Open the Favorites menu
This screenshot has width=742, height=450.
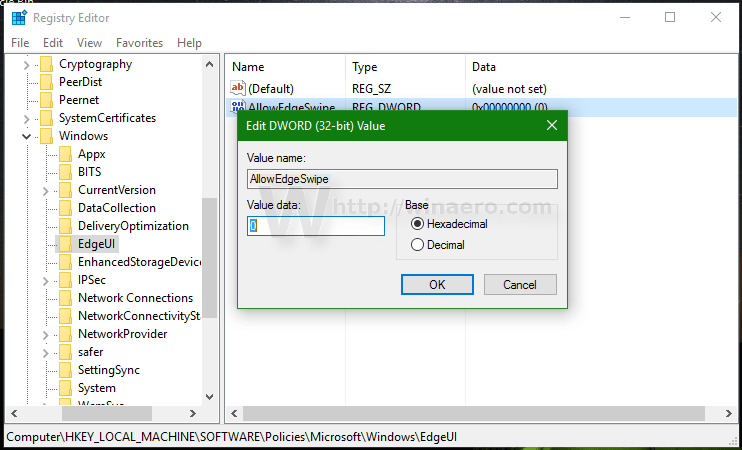140,43
